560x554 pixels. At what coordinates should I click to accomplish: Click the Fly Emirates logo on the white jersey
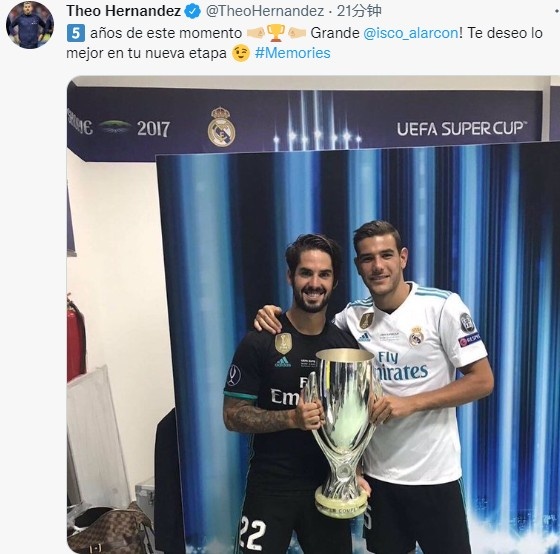click(401, 366)
